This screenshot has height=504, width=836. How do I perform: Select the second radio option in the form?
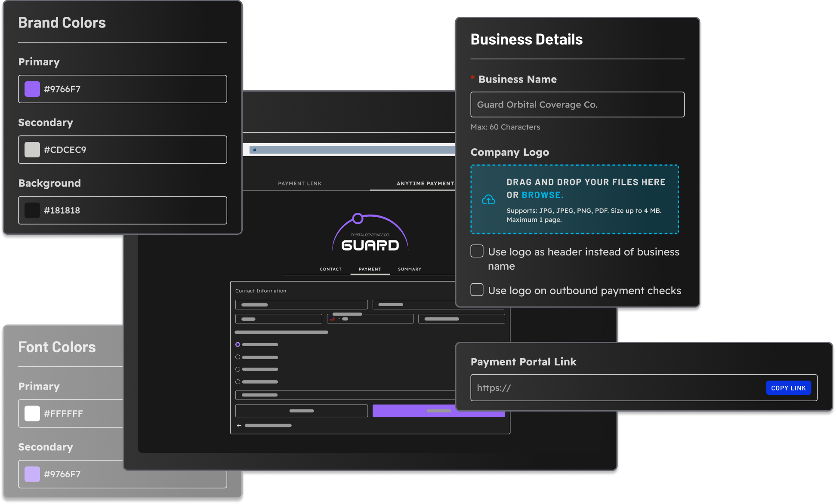pos(238,357)
